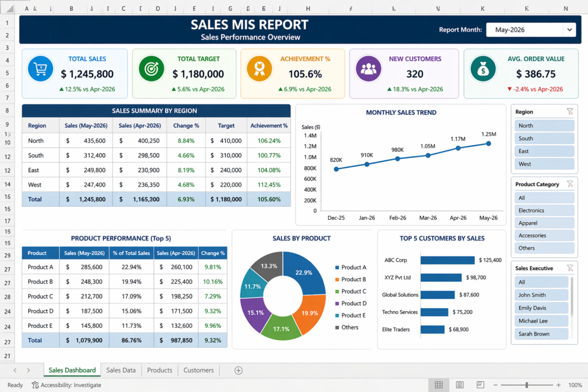This screenshot has height=392, width=588.
Task: Open the Report Month dropdown arrow
Action: (x=569, y=30)
